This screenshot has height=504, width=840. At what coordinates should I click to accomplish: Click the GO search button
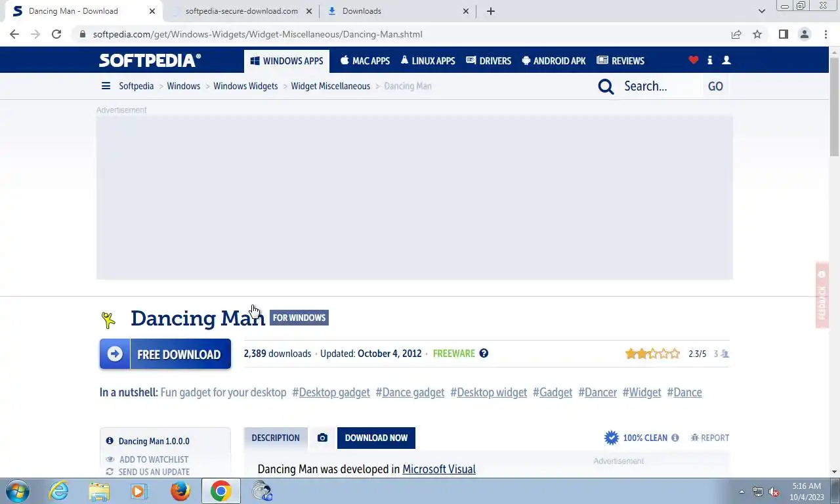pos(715,86)
